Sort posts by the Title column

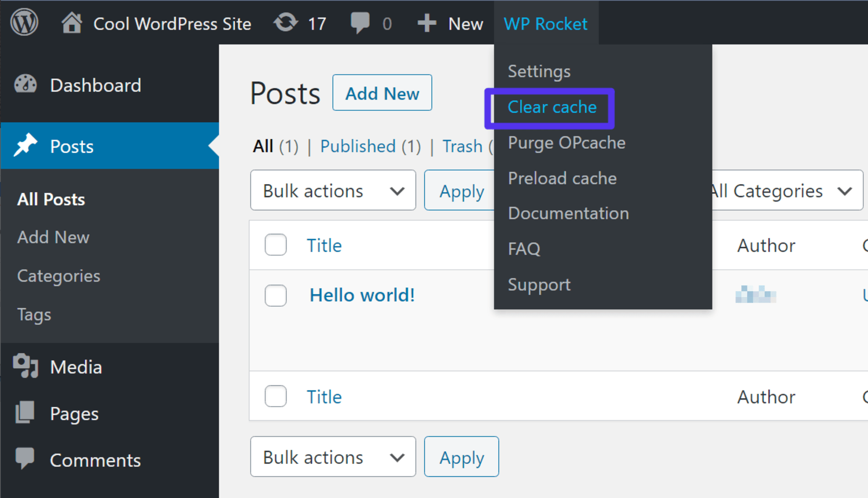(324, 245)
